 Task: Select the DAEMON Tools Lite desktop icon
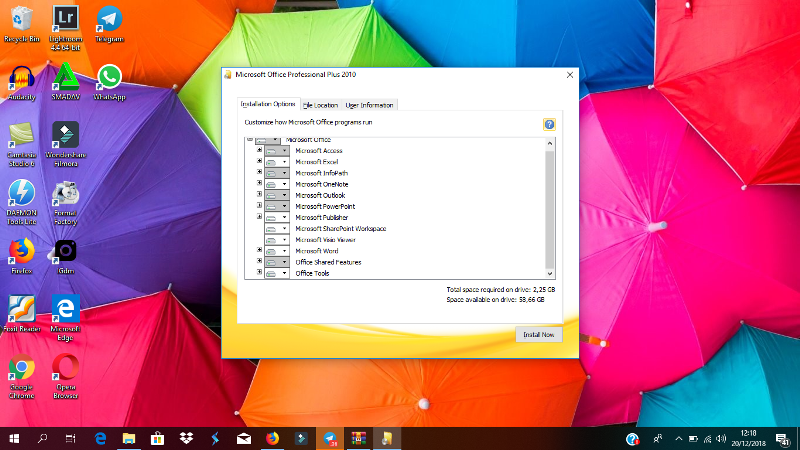click(x=21, y=203)
